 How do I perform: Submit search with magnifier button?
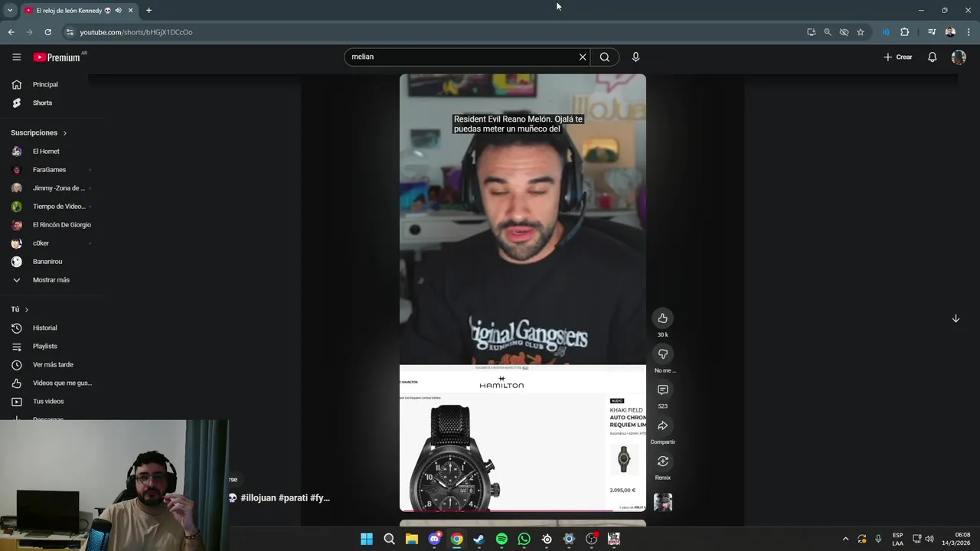tap(605, 57)
